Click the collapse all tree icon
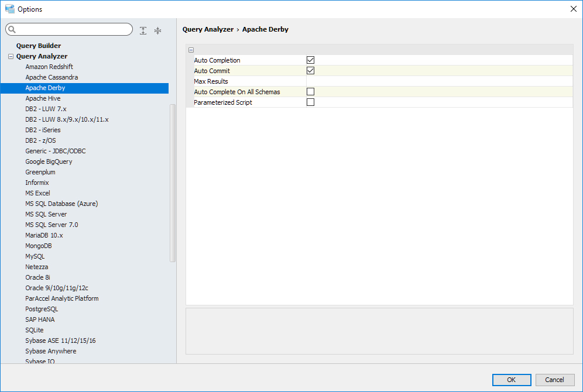Screen dimensions: 583x392 (157, 30)
